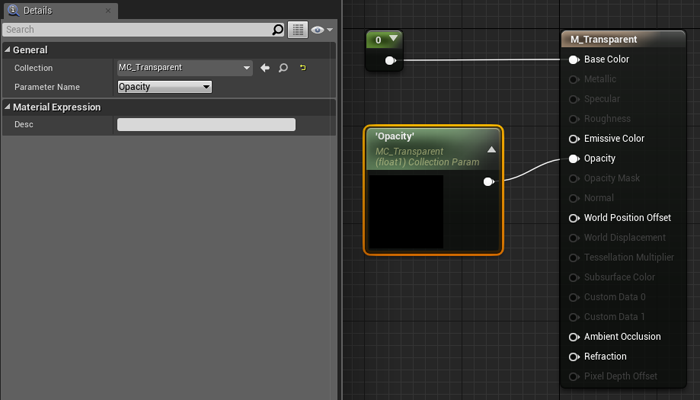This screenshot has width=700, height=400.
Task: Click the disabled World Displacement pin
Action: [574, 238]
